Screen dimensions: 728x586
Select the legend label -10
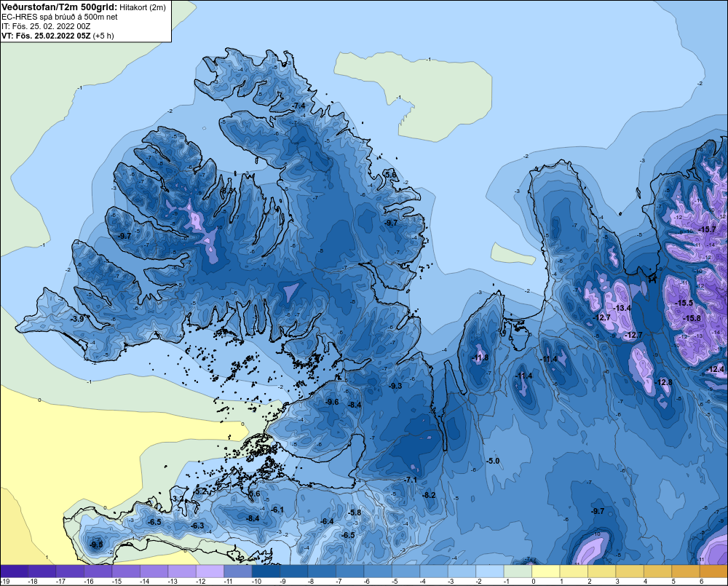256,582
